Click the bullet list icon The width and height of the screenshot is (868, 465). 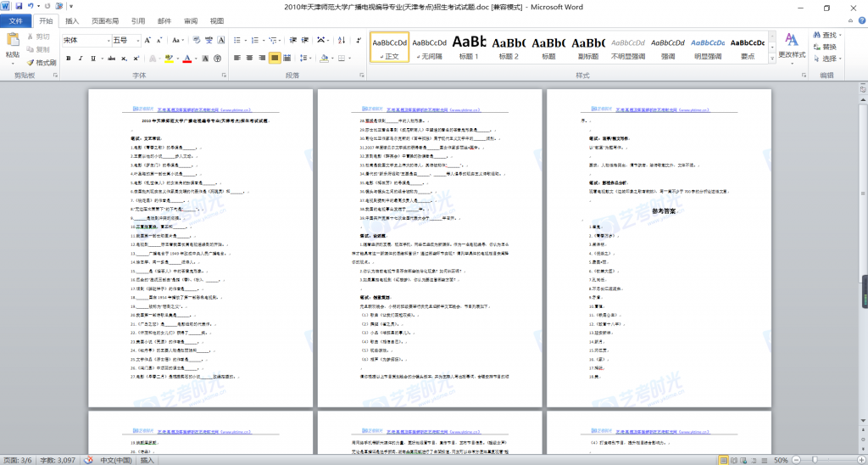[237, 40]
